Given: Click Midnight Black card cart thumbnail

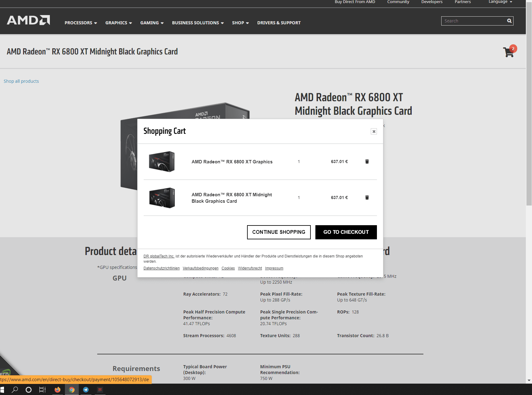Looking at the screenshot, I should point(162,198).
